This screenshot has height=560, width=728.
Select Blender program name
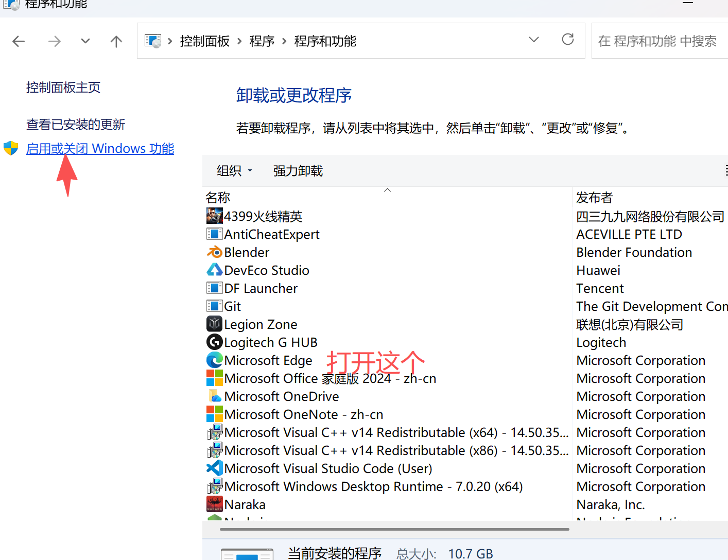(247, 252)
